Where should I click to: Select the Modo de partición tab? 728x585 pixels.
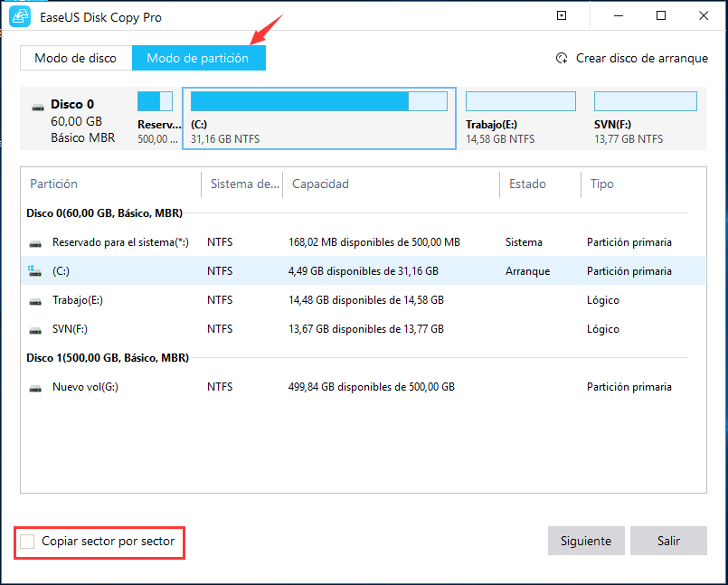pos(199,58)
